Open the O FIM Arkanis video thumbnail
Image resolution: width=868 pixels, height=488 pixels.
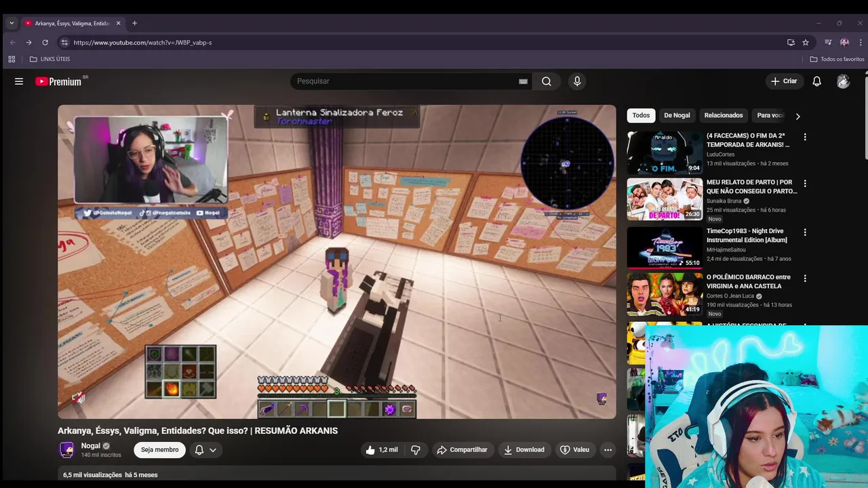click(665, 152)
